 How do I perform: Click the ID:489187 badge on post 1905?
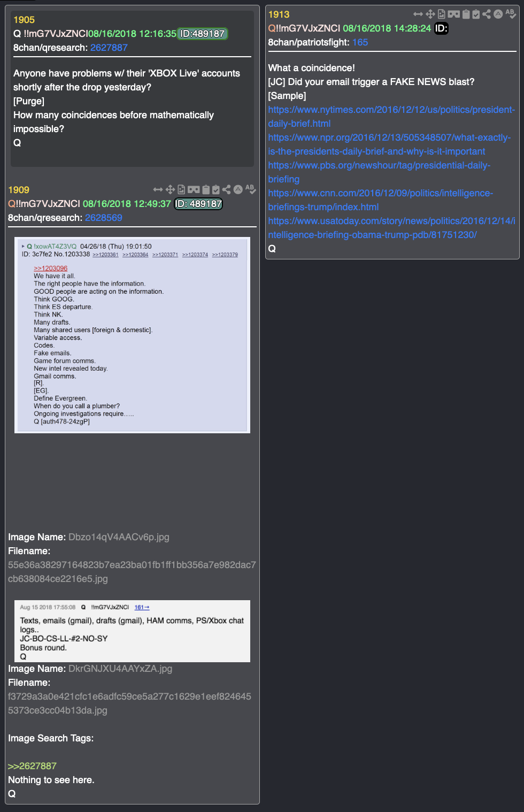click(203, 34)
